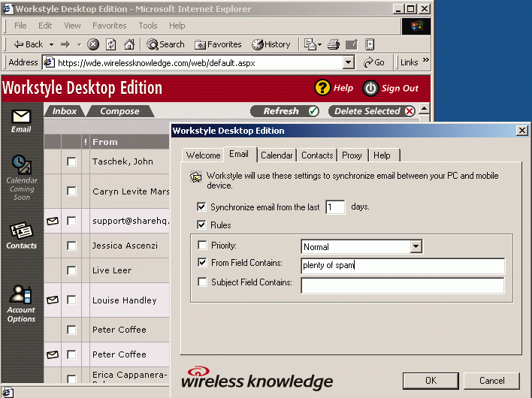Open the Search toolbar button

(165, 44)
